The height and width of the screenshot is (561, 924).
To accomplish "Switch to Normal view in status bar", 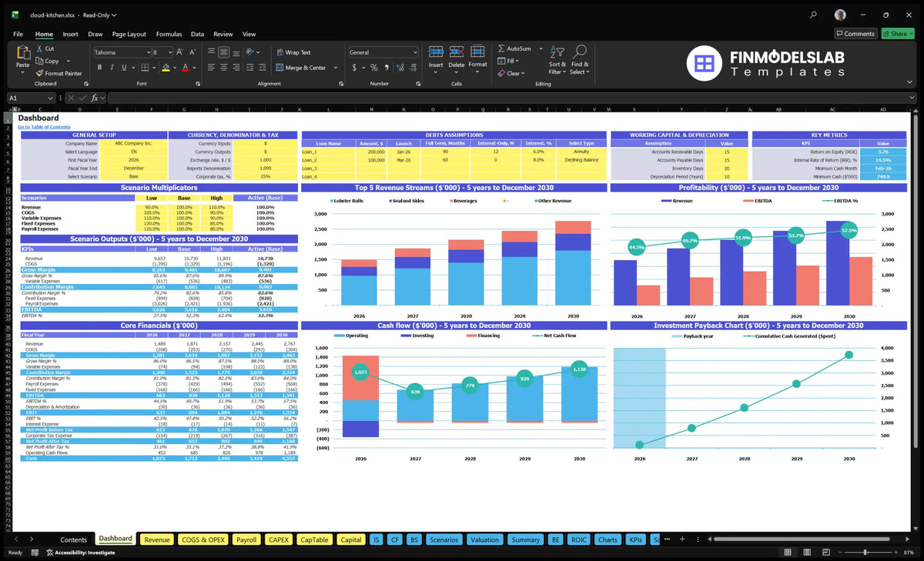I will tap(787, 553).
